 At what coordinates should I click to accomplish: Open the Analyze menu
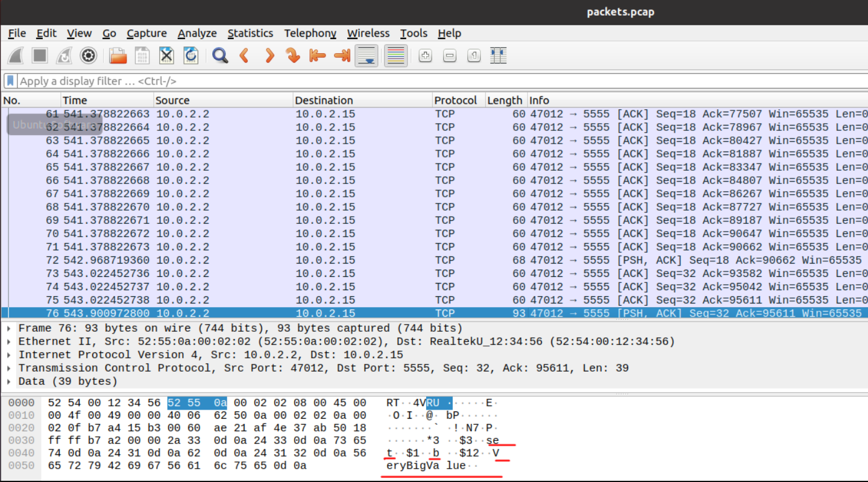197,33
